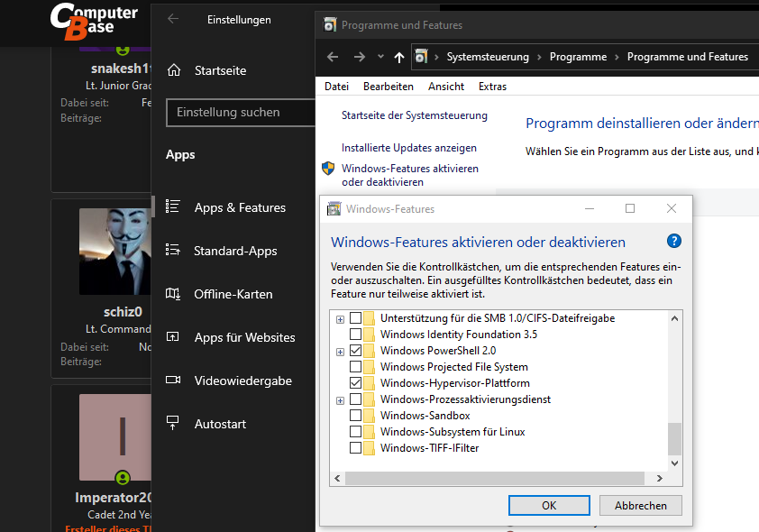Uncheck Windows PowerShell 2.0 checkbox
Image resolution: width=759 pixels, height=532 pixels.
[355, 351]
